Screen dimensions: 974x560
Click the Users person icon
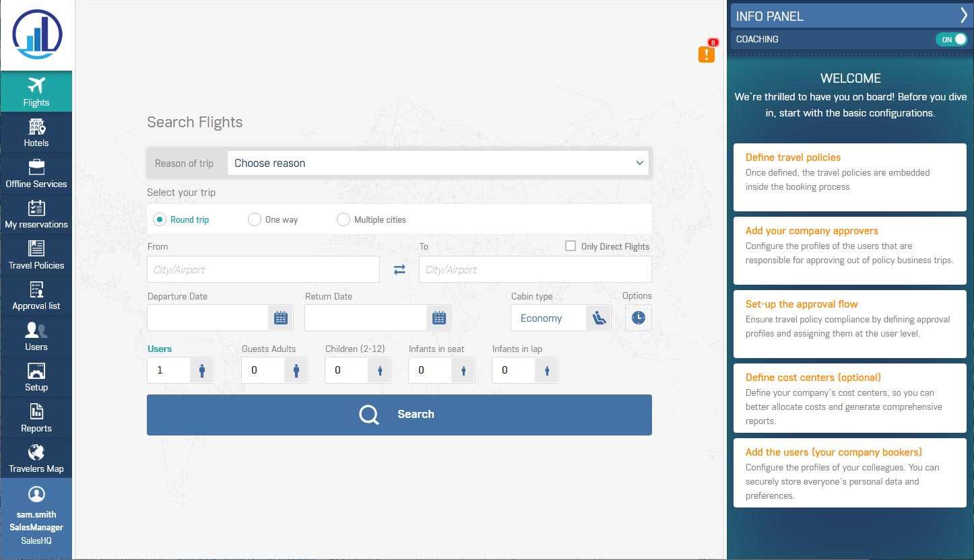click(x=201, y=370)
